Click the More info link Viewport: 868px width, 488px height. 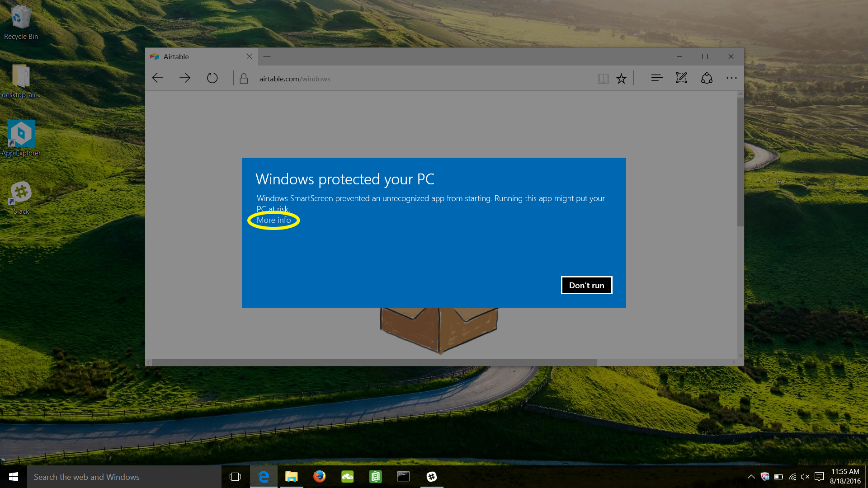(274, 220)
